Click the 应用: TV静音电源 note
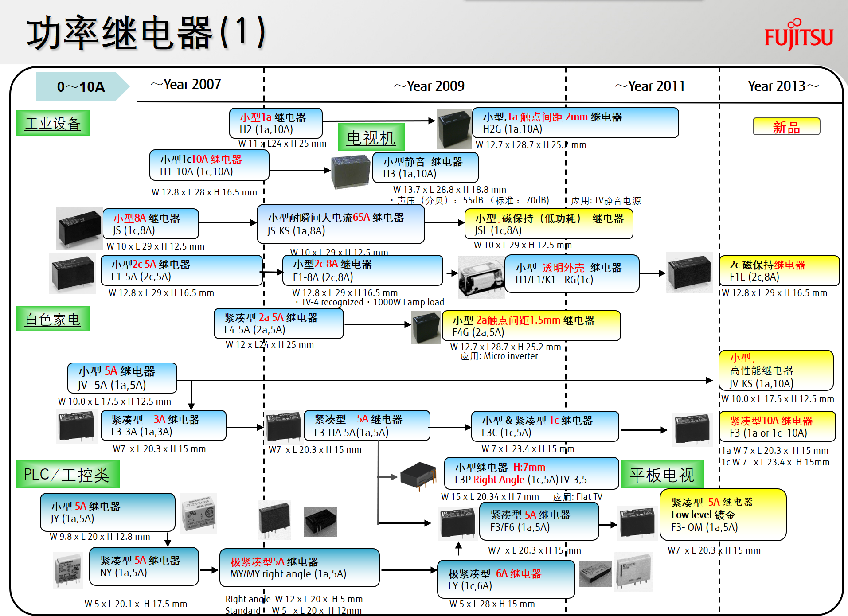 click(x=606, y=201)
